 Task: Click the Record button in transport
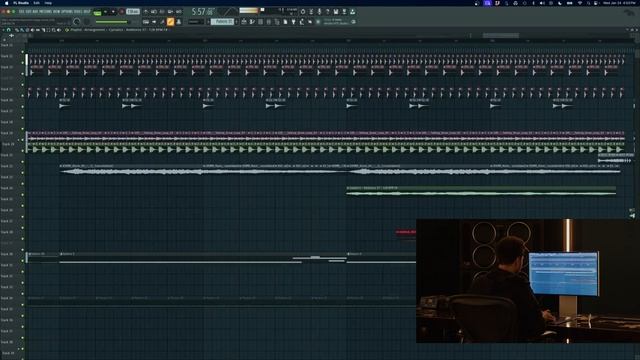(x=121, y=12)
